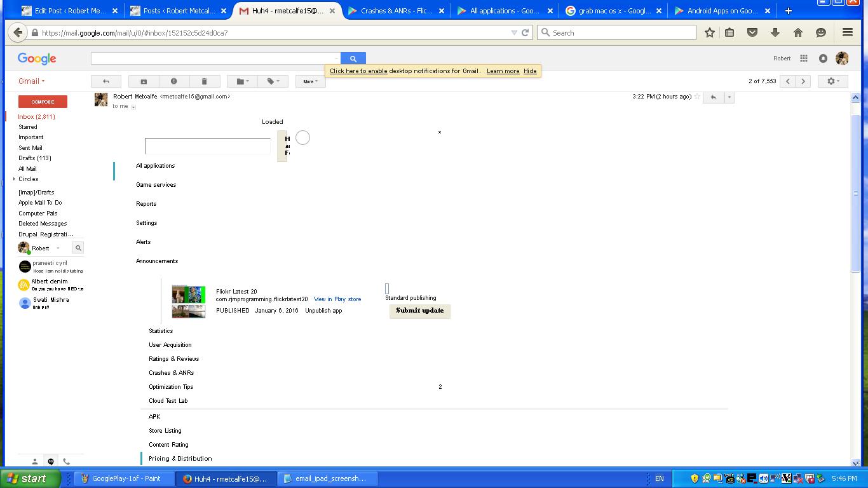
Task: Reload the current page
Action: tap(526, 32)
